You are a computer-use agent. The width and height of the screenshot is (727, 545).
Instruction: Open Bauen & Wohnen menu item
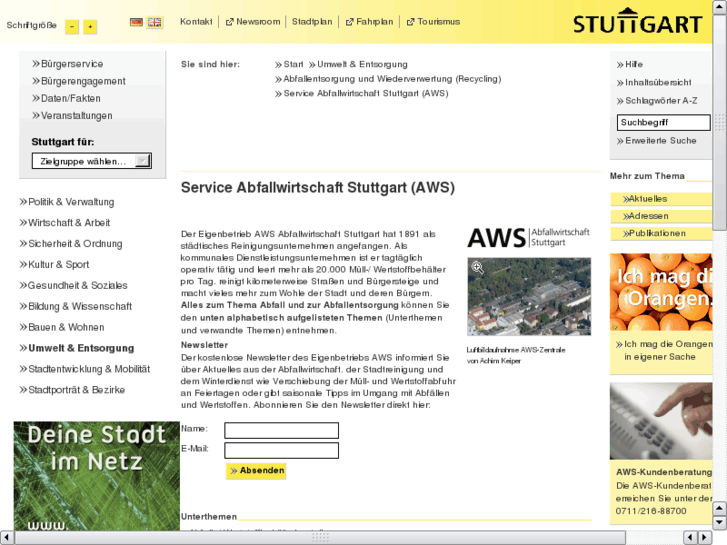[62, 327]
